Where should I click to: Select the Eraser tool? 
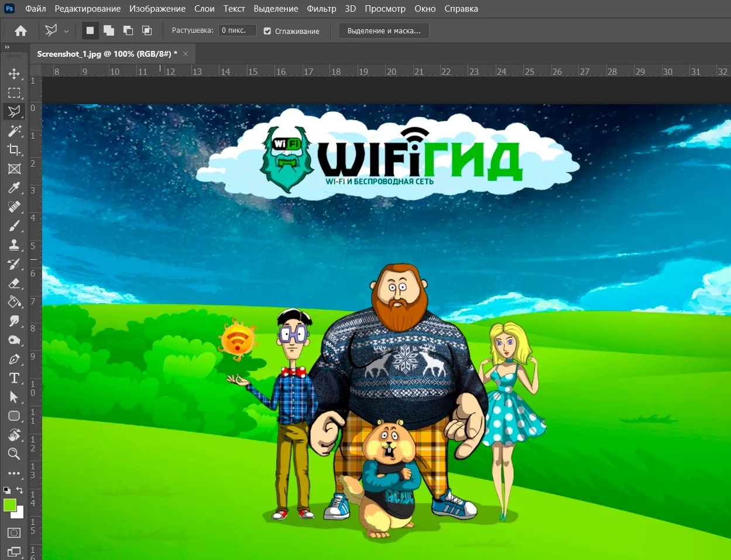click(14, 283)
